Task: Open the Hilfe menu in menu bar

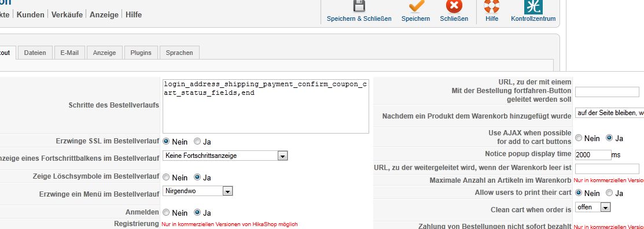Action: tap(134, 14)
